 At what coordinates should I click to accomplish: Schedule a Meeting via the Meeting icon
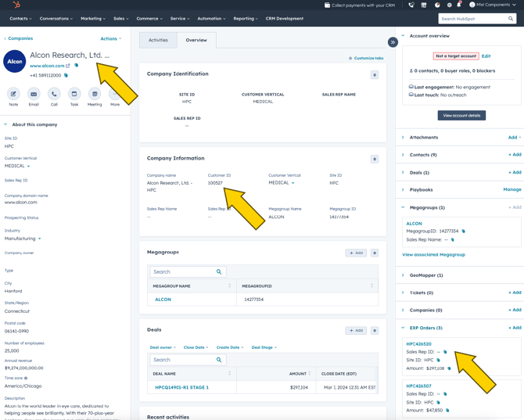point(95,95)
